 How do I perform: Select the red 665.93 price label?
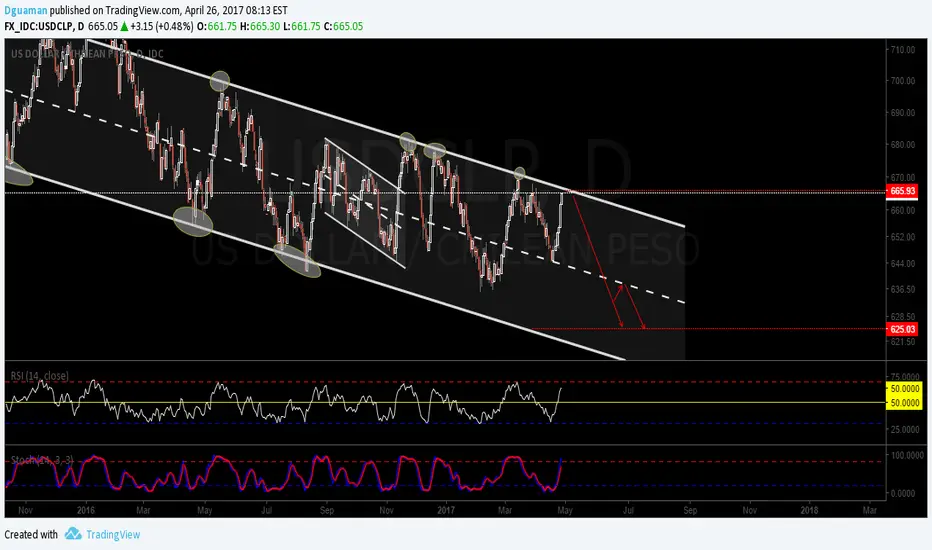[902, 191]
